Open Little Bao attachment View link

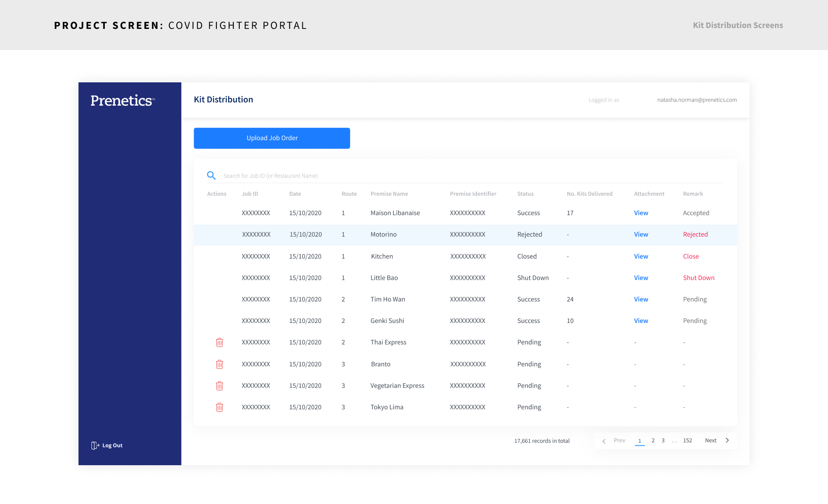[x=641, y=278]
